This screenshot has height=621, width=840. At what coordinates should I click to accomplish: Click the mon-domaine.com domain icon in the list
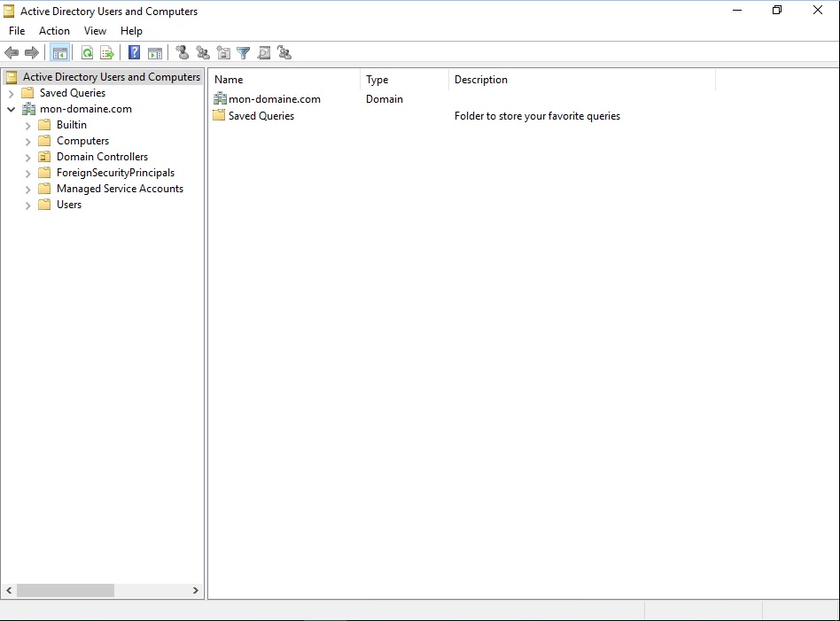click(x=220, y=98)
